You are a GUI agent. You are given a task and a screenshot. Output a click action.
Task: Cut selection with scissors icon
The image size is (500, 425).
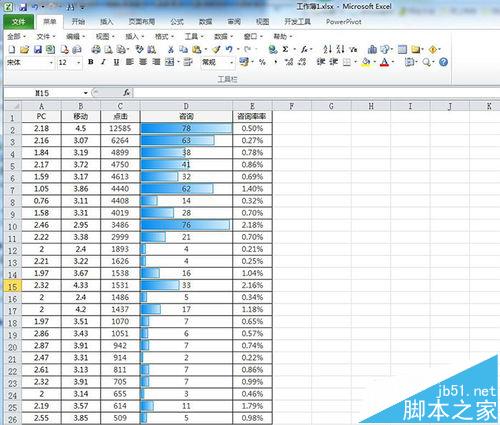pos(171,50)
